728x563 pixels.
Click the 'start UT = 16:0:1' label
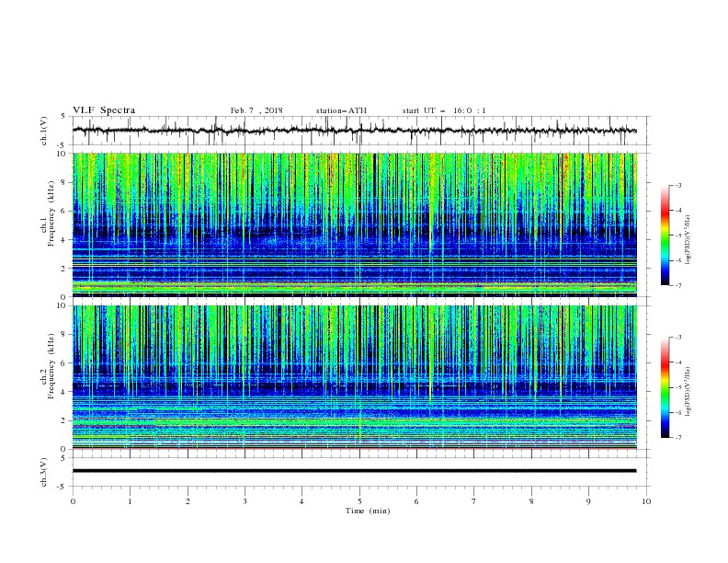pyautogui.click(x=444, y=110)
